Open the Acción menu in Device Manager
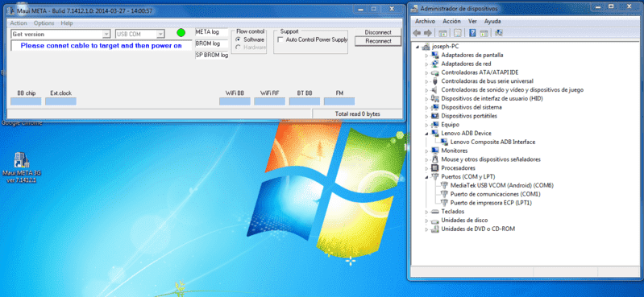644x297 pixels. coord(452,21)
